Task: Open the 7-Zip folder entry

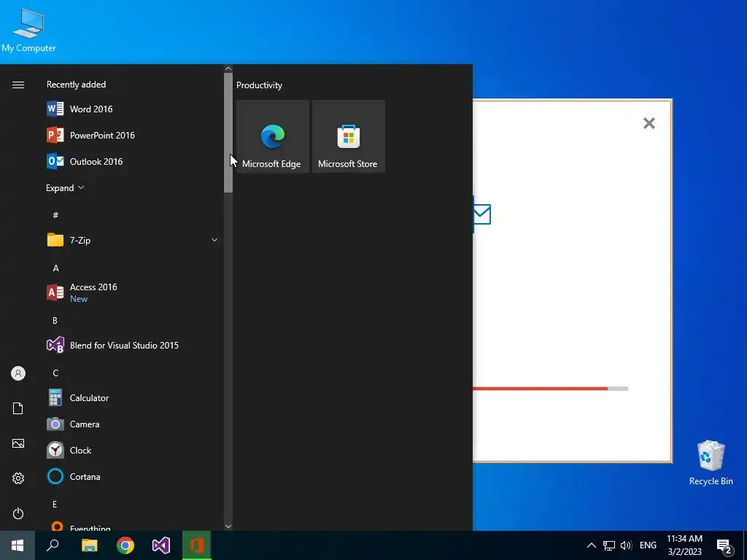Action: pos(133,240)
